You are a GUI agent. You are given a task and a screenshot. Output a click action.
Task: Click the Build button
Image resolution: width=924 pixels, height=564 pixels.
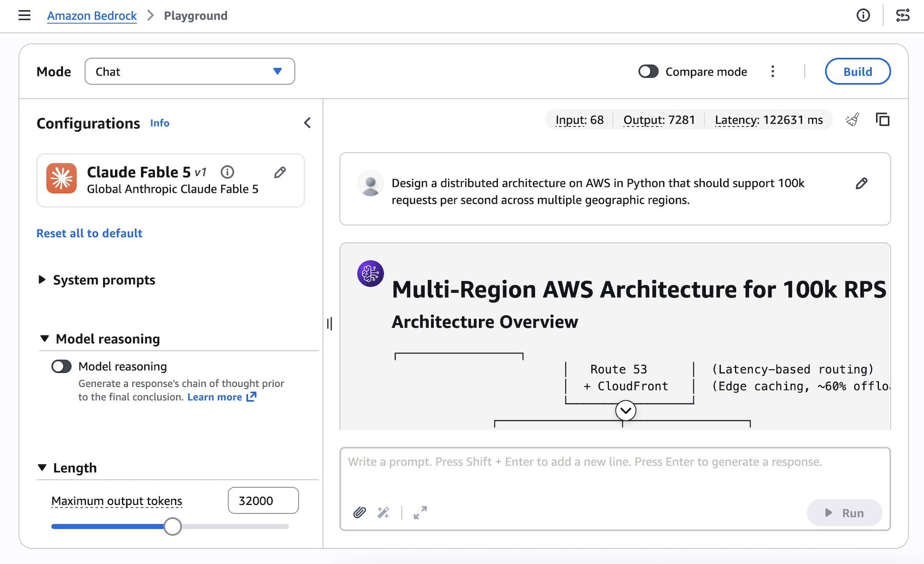coord(858,71)
